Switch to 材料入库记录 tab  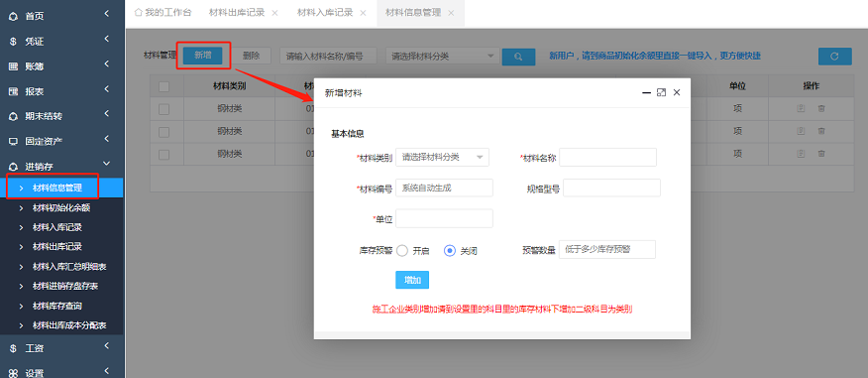tap(325, 13)
